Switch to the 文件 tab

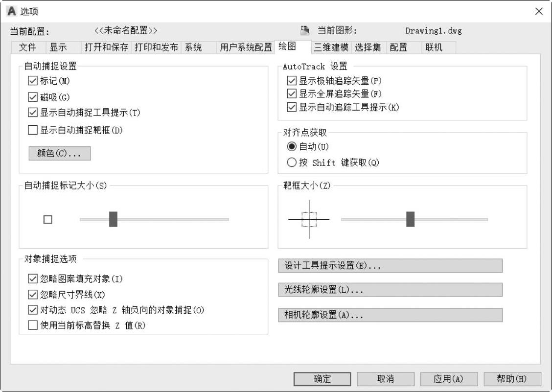point(28,47)
